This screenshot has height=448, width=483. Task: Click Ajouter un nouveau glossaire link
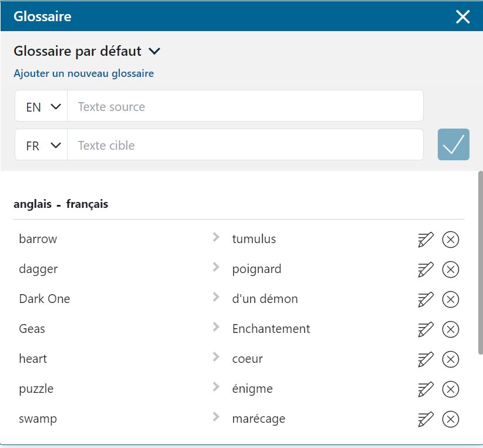pos(84,73)
